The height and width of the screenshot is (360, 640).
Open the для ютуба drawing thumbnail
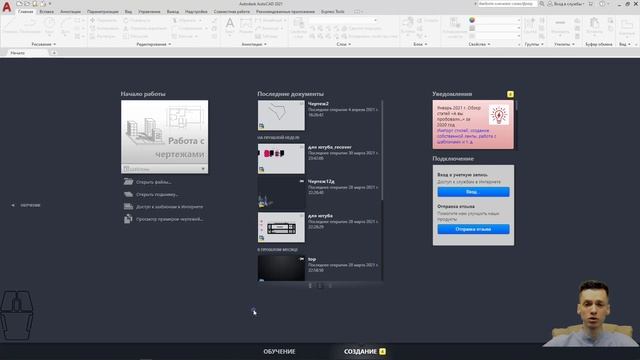point(281,227)
